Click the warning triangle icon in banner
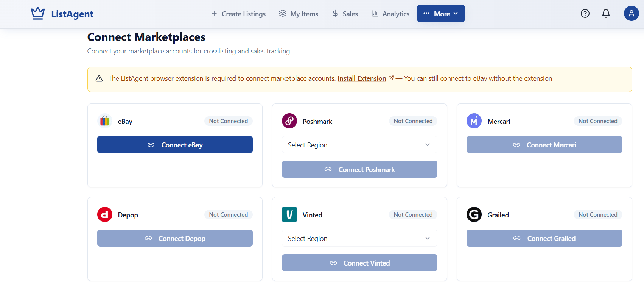The height and width of the screenshot is (289, 644). 99,78
